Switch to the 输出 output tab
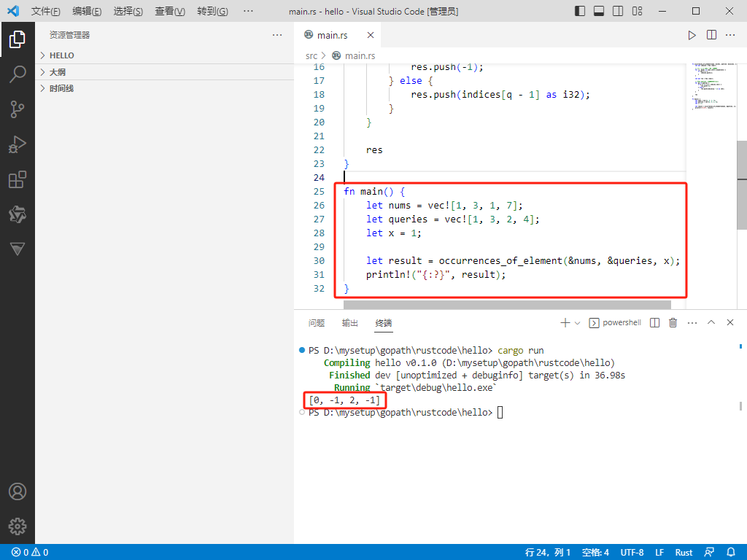This screenshot has height=560, width=747. pos(349,323)
